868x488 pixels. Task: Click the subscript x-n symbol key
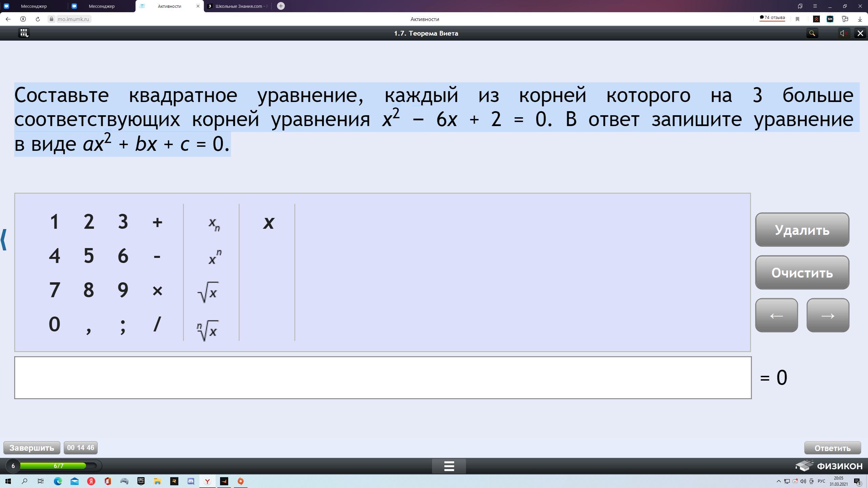(x=214, y=224)
